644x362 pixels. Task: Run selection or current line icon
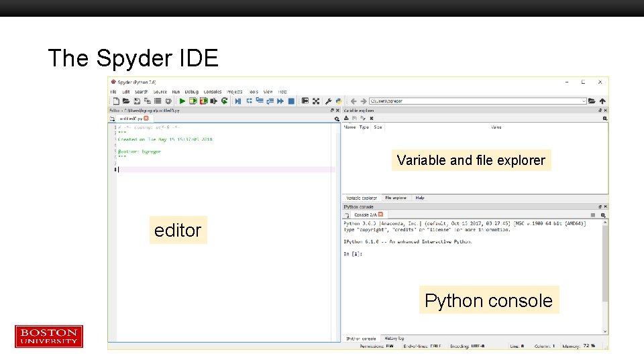click(x=213, y=101)
